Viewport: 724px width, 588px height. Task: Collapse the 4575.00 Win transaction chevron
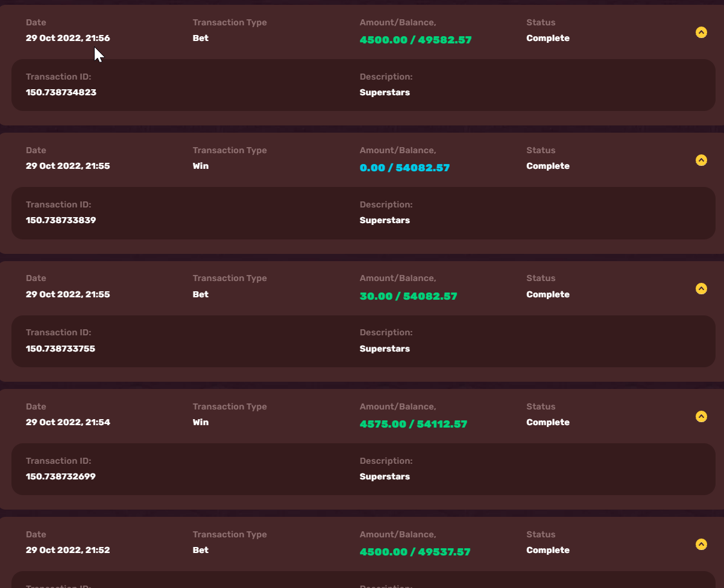pyautogui.click(x=701, y=417)
